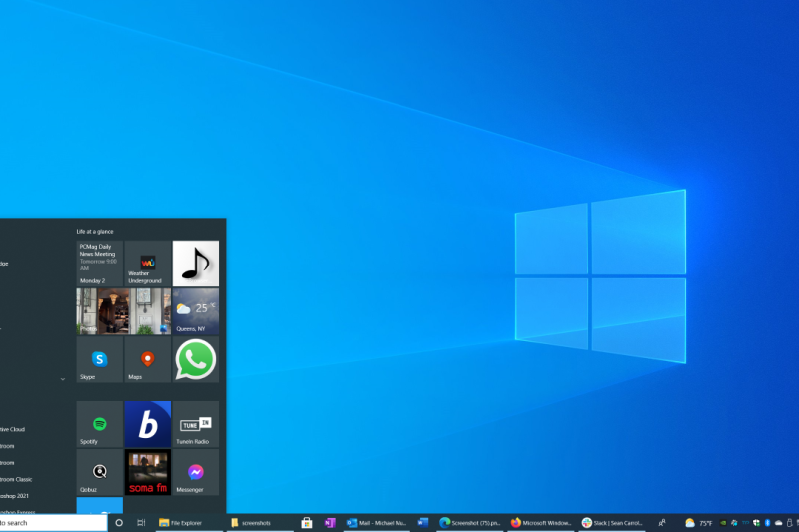Launch the Maps tile
The image size is (799, 532).
[x=147, y=360]
